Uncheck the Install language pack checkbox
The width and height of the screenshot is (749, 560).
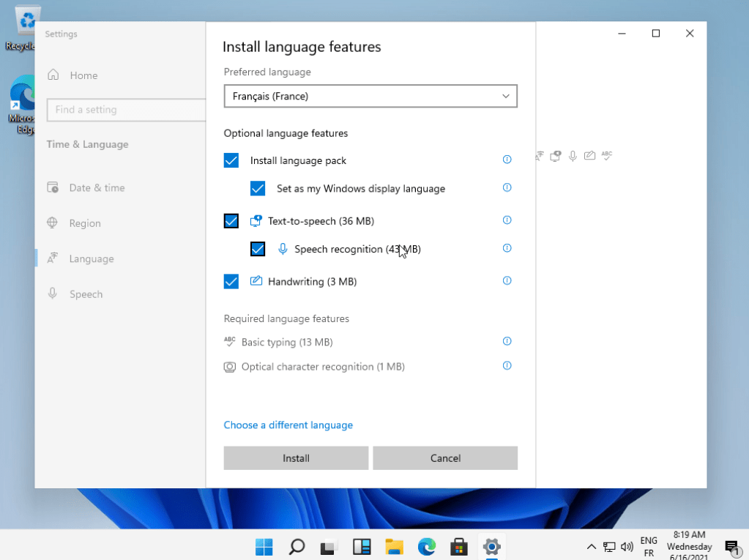[231, 160]
